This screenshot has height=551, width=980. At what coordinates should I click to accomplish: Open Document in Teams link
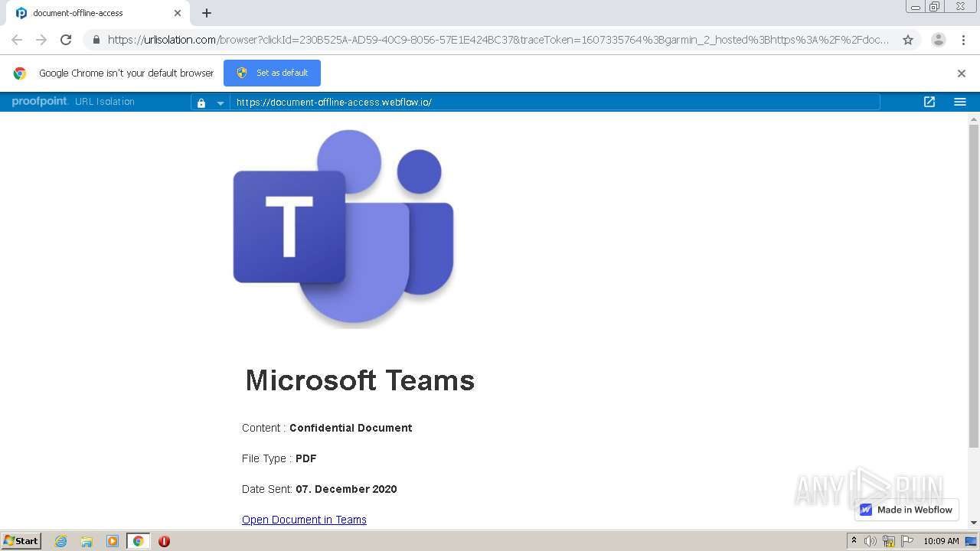pos(304,520)
